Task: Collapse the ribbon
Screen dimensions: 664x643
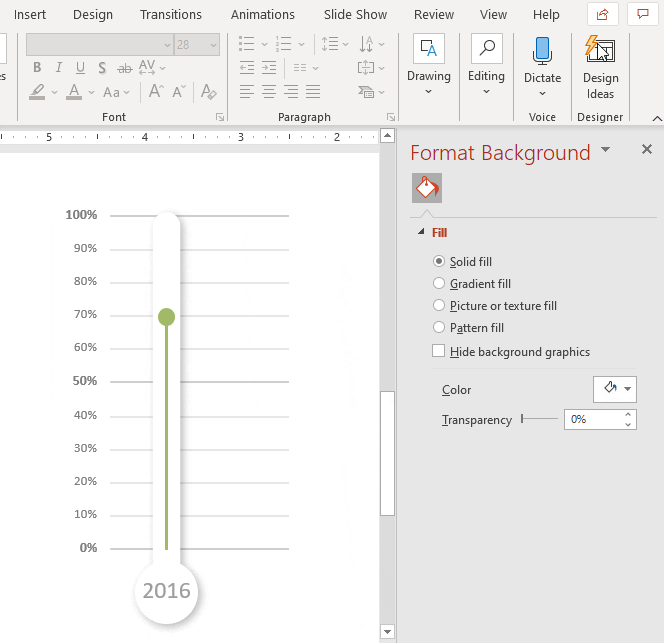Action: pos(657,119)
